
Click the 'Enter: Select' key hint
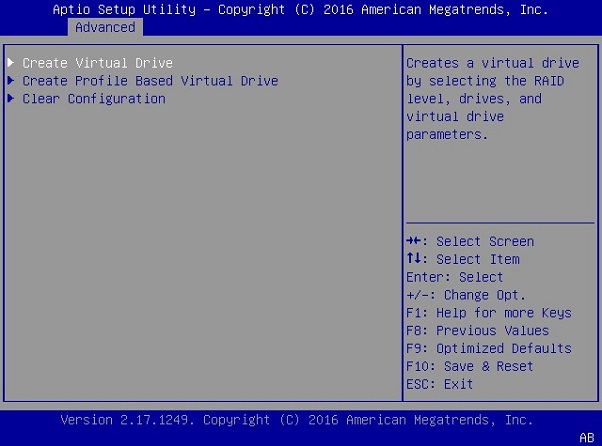[x=455, y=277]
